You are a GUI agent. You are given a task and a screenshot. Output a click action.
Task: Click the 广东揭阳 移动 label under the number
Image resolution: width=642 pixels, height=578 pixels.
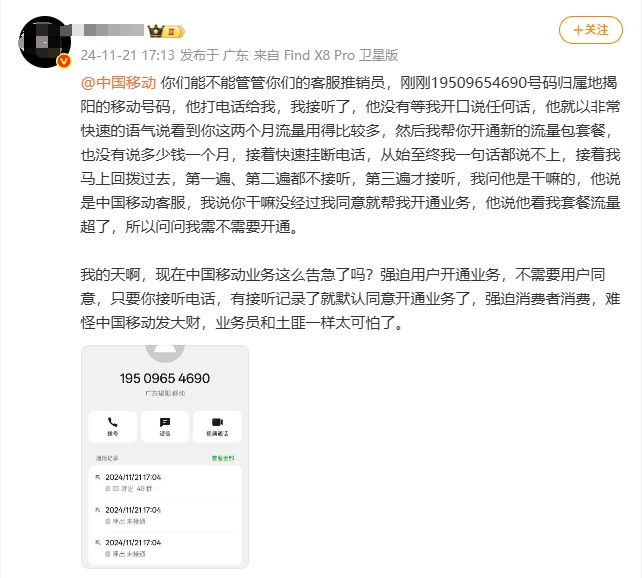(165, 393)
